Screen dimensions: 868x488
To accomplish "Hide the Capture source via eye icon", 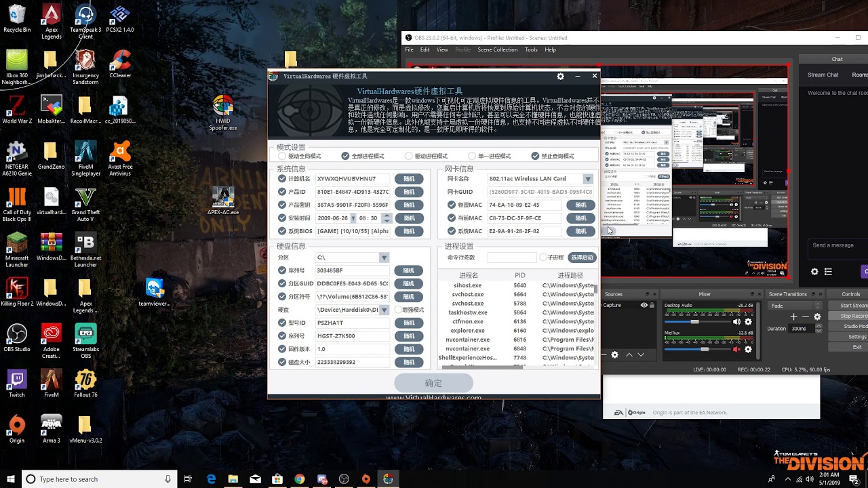I will coord(644,305).
